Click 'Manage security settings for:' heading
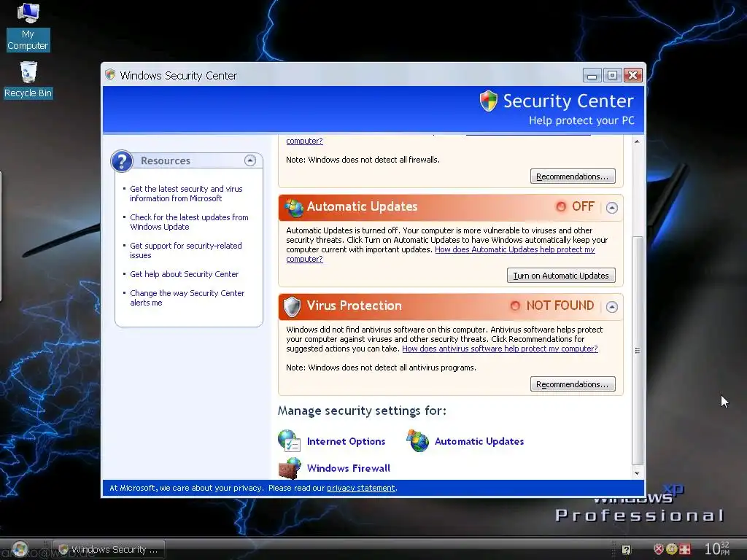 (x=362, y=411)
